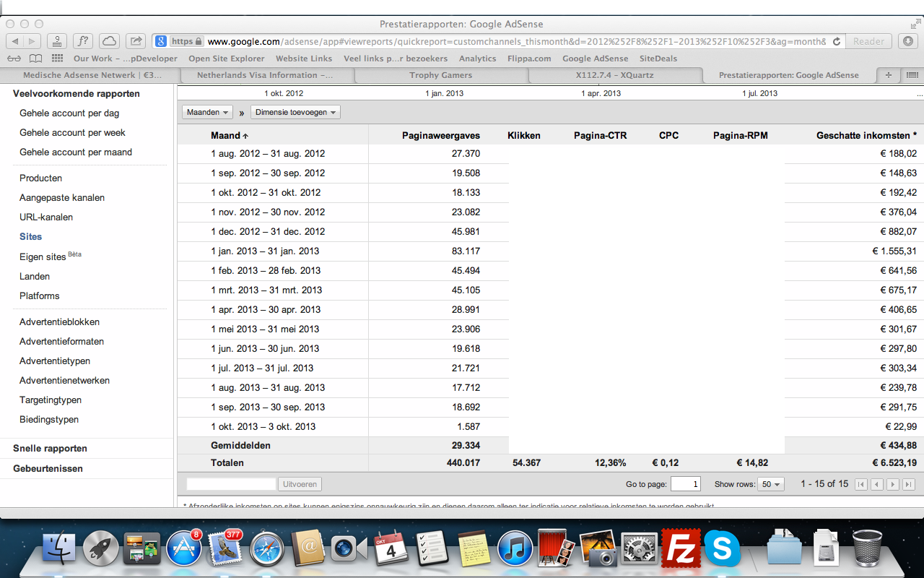Go to last page pagination arrow
The height and width of the screenshot is (578, 924).
pyautogui.click(x=909, y=484)
